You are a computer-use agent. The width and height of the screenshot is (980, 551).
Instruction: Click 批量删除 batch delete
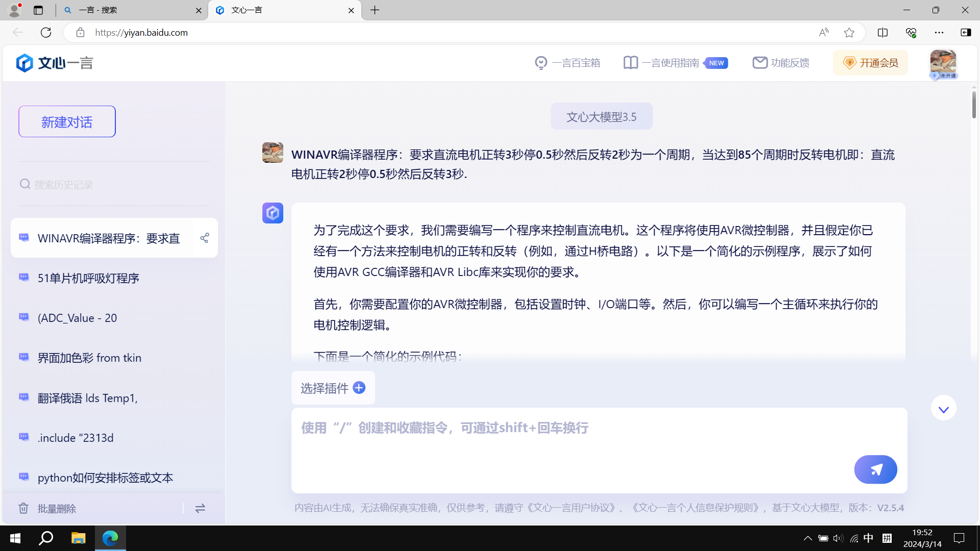pyautogui.click(x=57, y=509)
